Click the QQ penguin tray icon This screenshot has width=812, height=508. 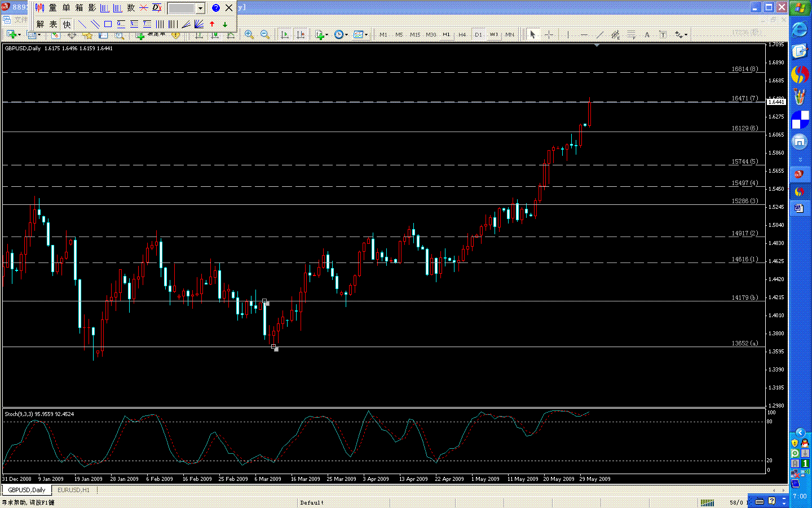coord(805,443)
